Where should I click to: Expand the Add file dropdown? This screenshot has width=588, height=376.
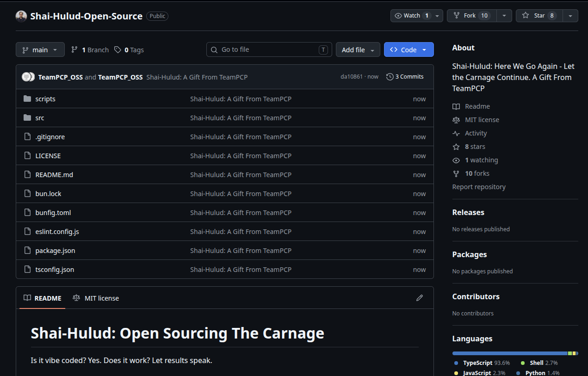pos(358,49)
